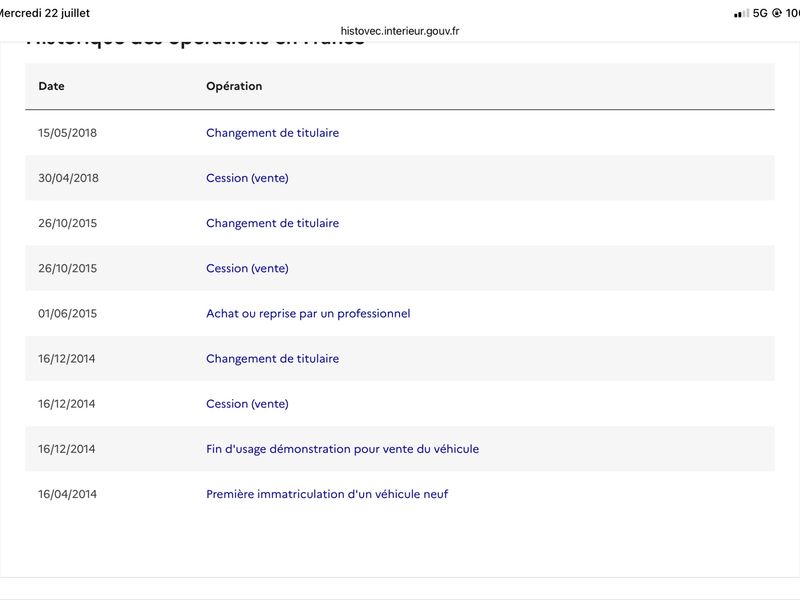Select the date 16/04/2014
This screenshot has width=800, height=600.
tap(67, 494)
